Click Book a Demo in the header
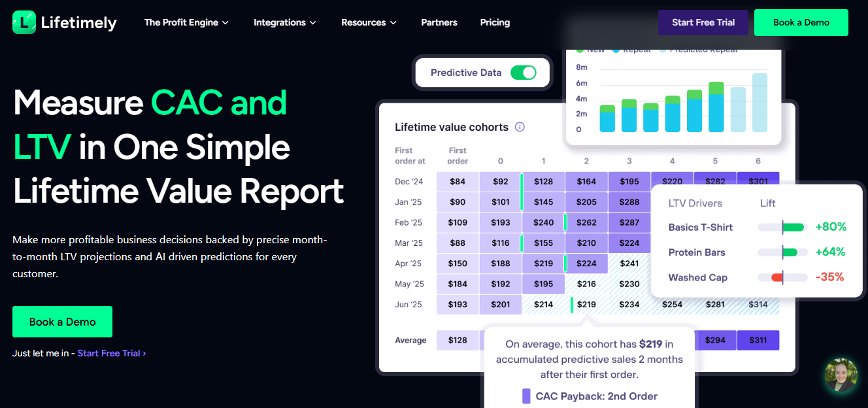868x408 pixels. pyautogui.click(x=801, y=22)
